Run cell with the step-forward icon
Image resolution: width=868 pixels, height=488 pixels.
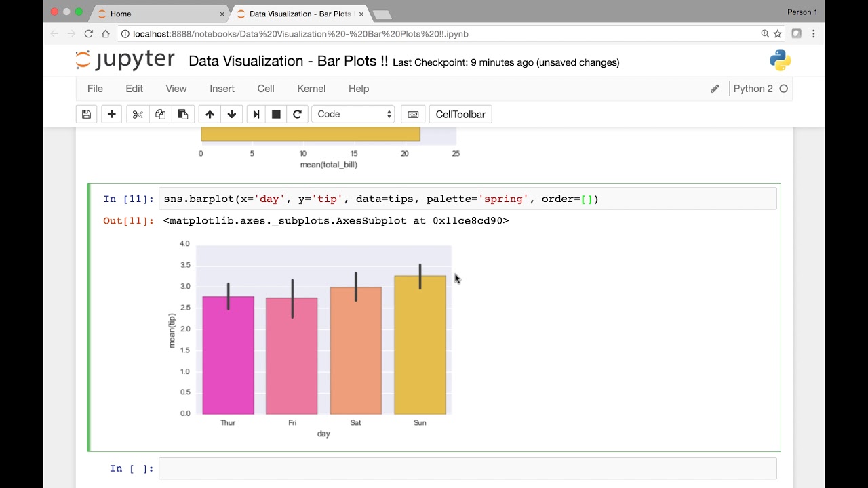pos(256,114)
